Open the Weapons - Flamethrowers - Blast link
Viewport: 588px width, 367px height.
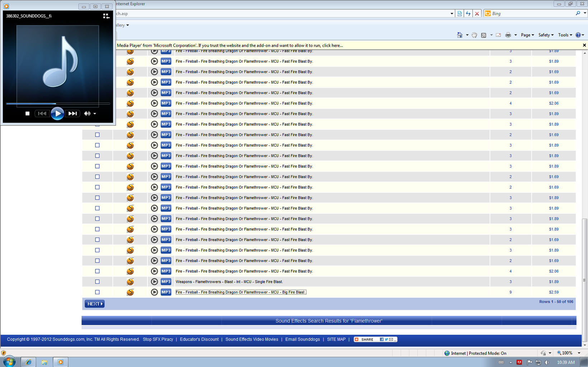229,282
